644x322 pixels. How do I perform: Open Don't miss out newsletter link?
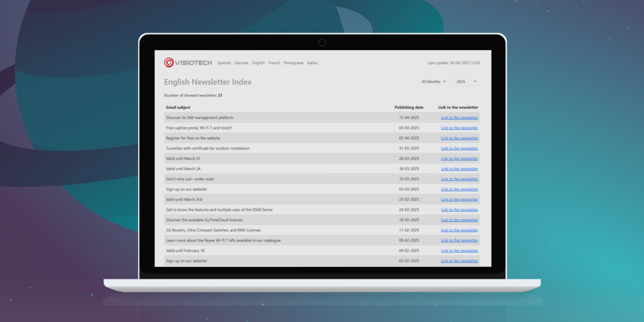tap(459, 179)
